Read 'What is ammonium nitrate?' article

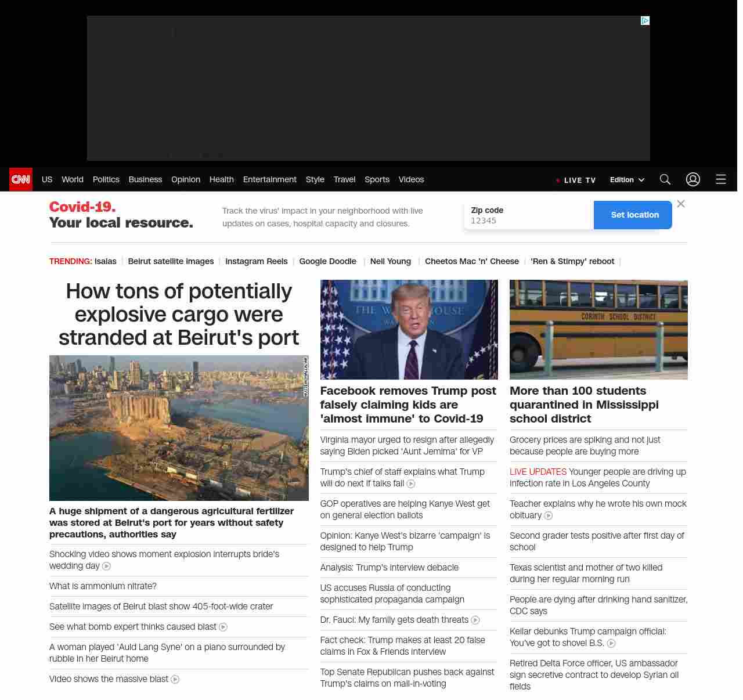103,586
